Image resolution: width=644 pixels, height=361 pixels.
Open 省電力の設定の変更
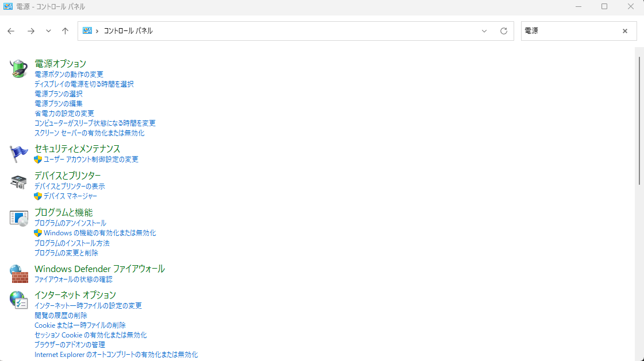(64, 114)
